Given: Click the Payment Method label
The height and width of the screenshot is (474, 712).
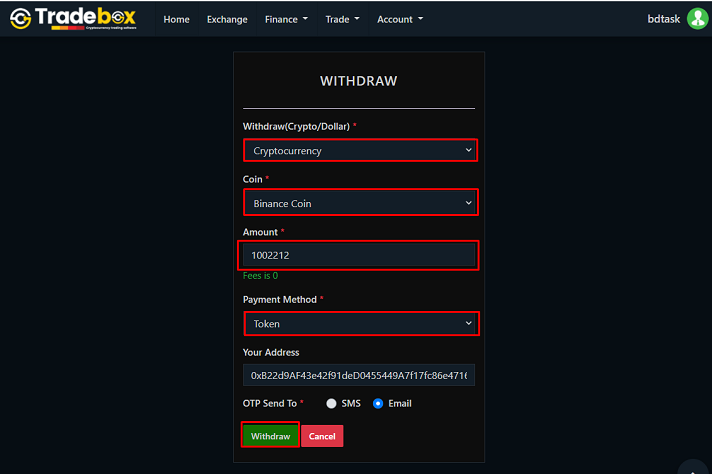Looking at the screenshot, I should point(279,300).
